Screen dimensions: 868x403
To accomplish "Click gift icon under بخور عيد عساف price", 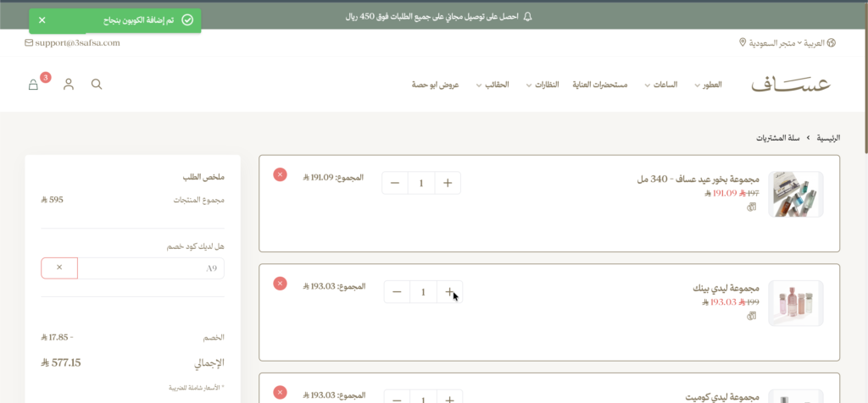I will (752, 207).
